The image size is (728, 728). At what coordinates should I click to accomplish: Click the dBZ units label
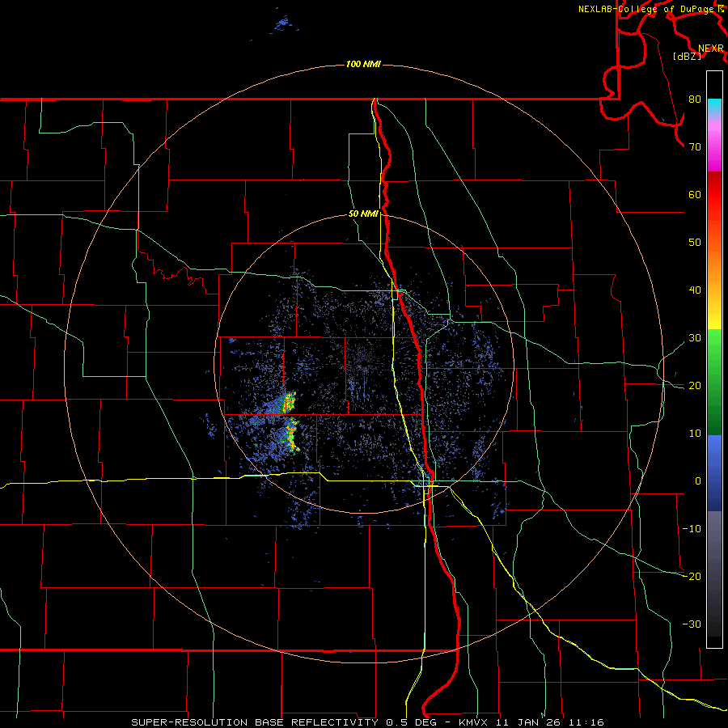click(x=687, y=56)
